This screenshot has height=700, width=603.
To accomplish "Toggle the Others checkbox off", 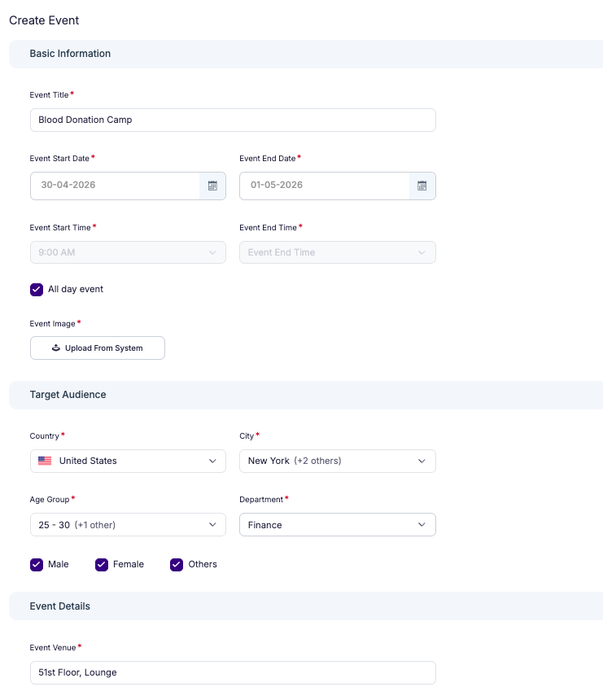I will (176, 564).
